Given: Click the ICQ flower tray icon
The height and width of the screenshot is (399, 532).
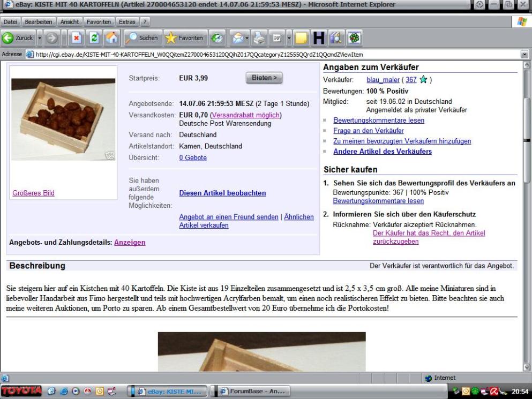Looking at the screenshot, I should 475,392.
